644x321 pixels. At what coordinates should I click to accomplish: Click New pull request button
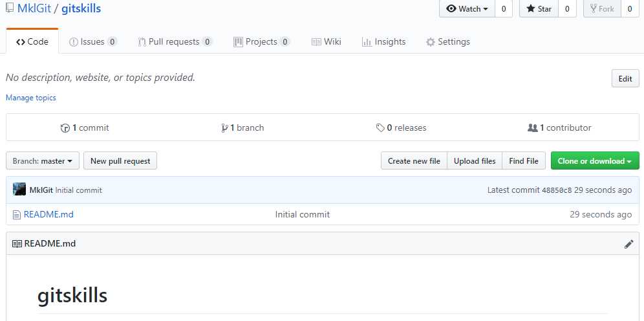[120, 160]
